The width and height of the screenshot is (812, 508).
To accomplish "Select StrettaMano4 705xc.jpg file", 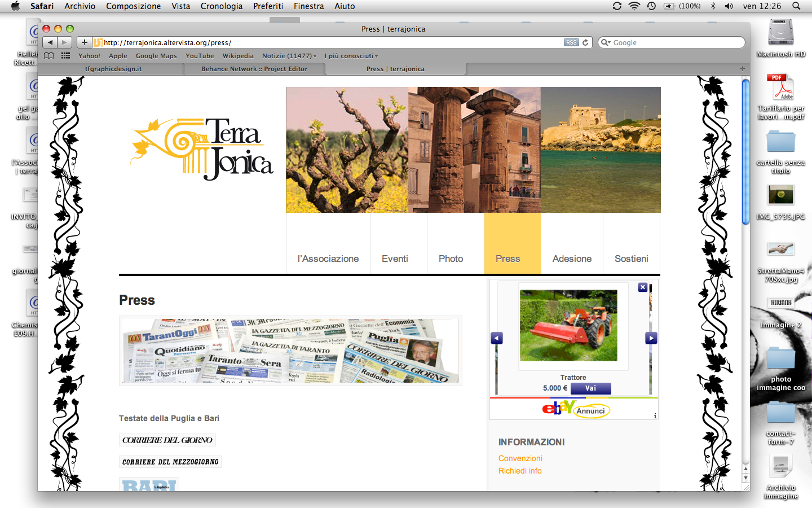I will pos(780,249).
